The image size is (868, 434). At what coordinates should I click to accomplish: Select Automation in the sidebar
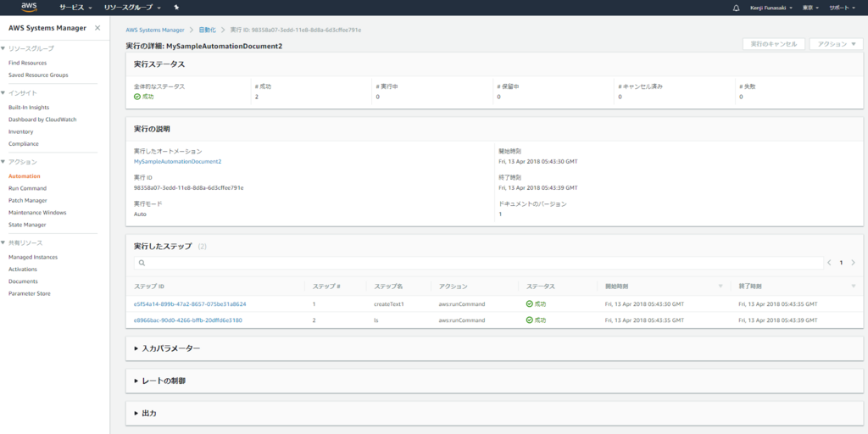[x=25, y=176]
